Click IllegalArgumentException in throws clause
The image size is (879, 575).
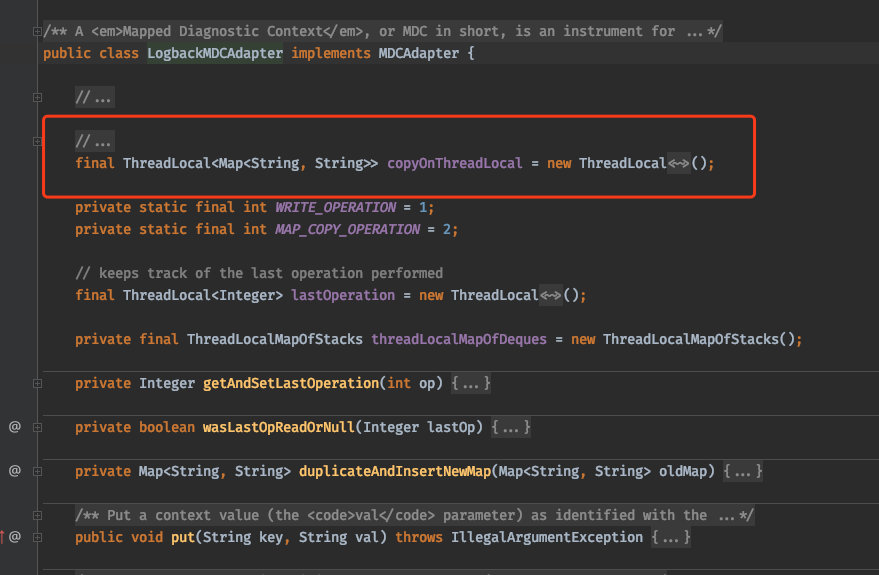[547, 537]
